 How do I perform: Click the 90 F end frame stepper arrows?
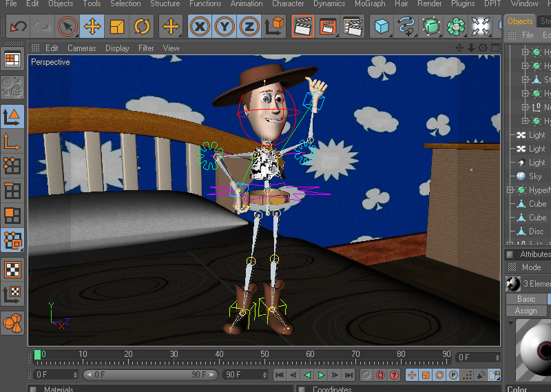pos(264,375)
